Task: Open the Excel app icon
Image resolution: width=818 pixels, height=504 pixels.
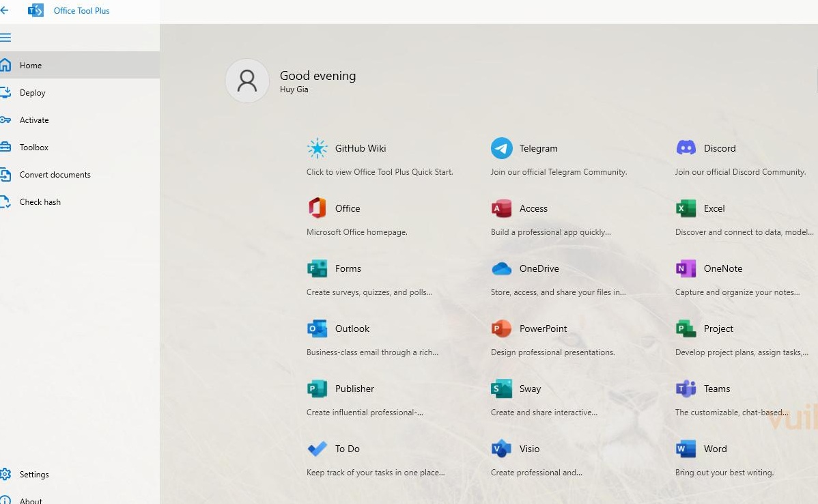Action: coord(686,208)
